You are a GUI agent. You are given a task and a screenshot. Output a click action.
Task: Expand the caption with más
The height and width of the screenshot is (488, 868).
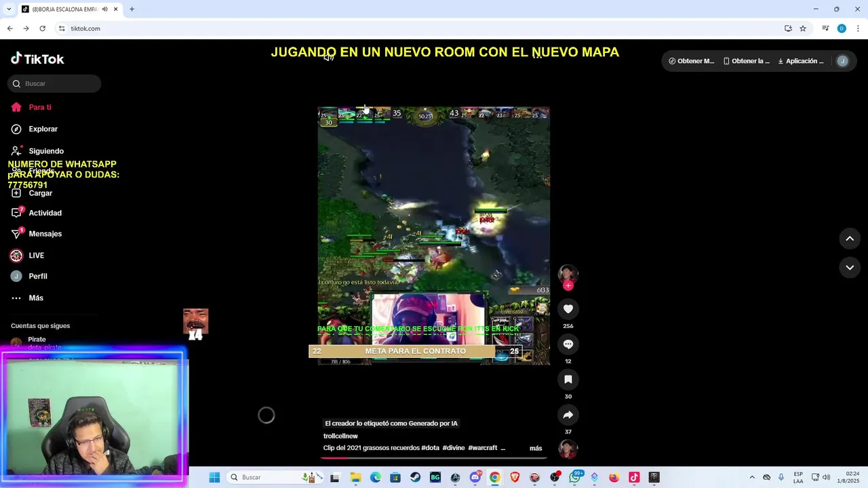coord(536,448)
